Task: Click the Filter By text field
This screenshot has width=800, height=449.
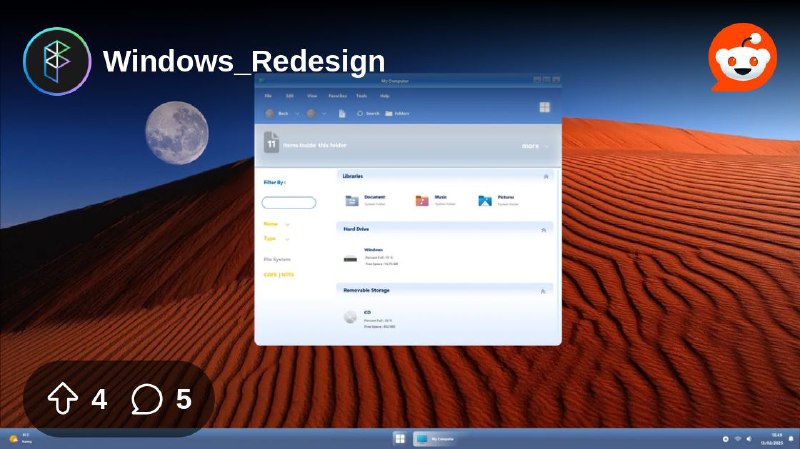Action: point(289,203)
